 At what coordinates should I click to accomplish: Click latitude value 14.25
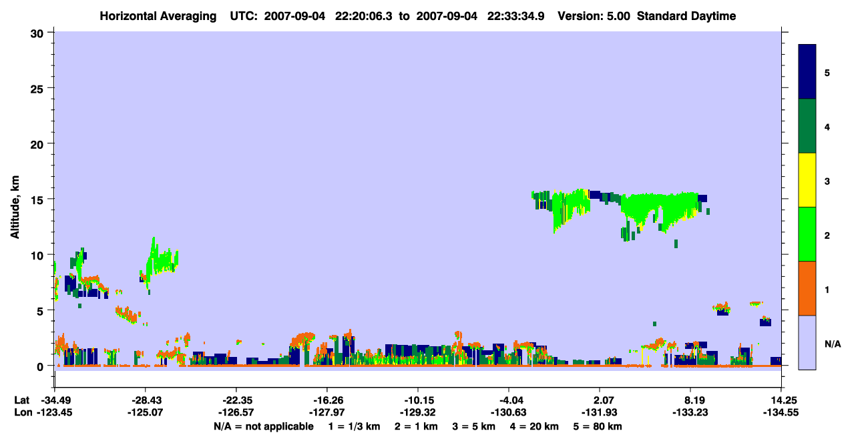(781, 400)
